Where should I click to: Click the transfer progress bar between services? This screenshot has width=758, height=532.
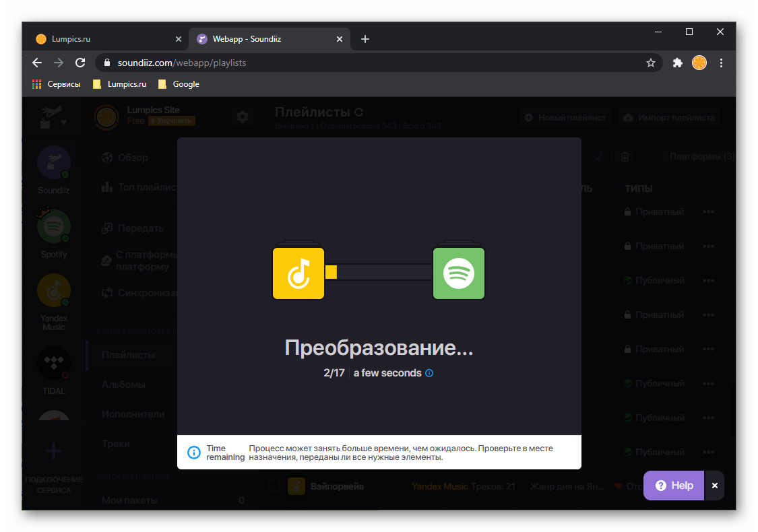[379, 272]
